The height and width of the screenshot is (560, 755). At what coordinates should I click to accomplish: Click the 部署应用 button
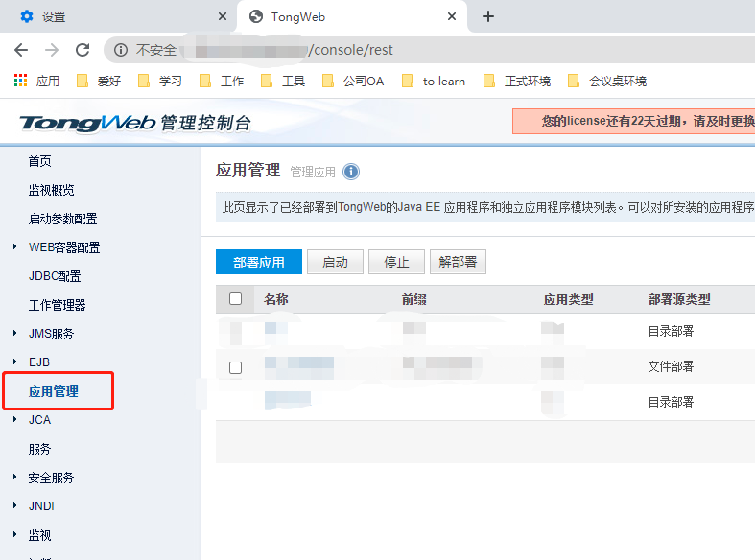(x=259, y=262)
